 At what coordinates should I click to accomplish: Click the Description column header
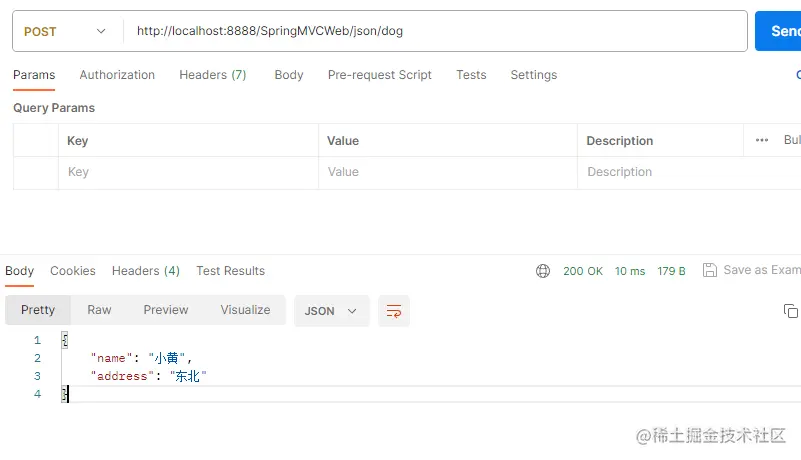pyautogui.click(x=620, y=141)
